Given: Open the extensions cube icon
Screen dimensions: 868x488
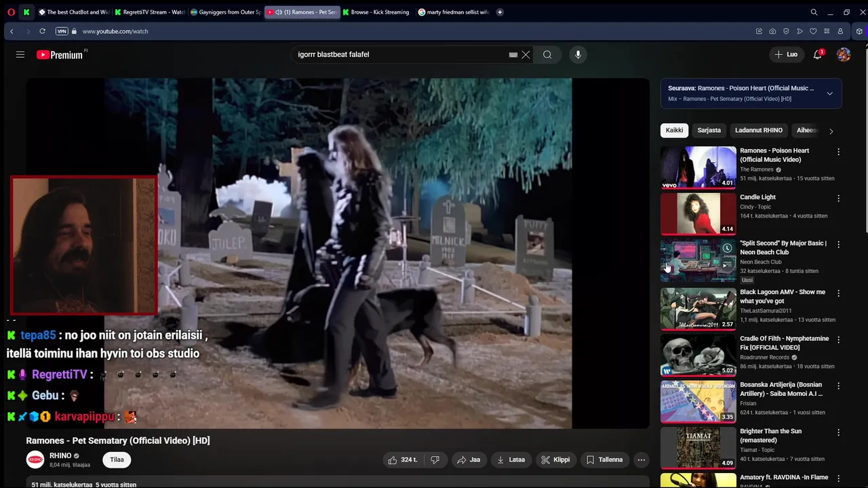Looking at the screenshot, I should 859,31.
